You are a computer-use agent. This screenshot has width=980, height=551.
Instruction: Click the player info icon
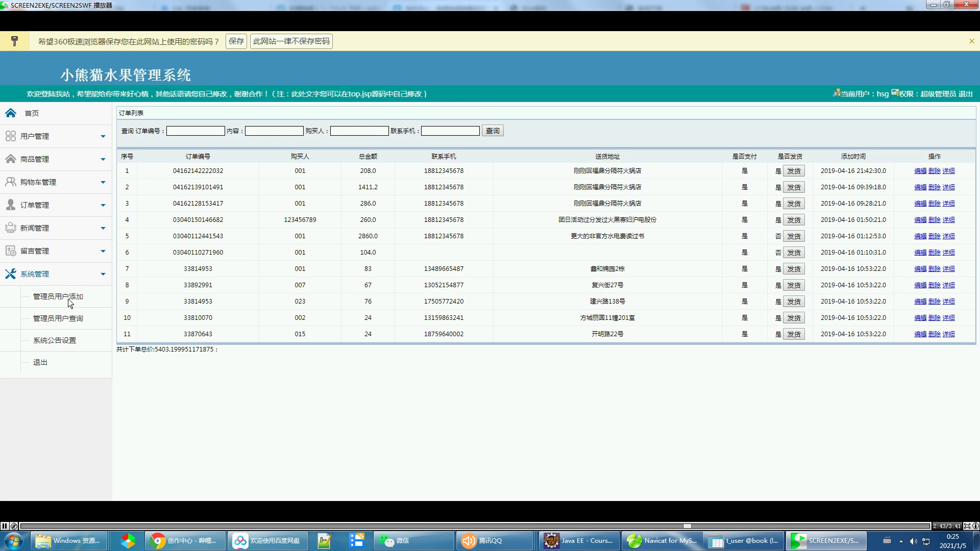[975, 526]
